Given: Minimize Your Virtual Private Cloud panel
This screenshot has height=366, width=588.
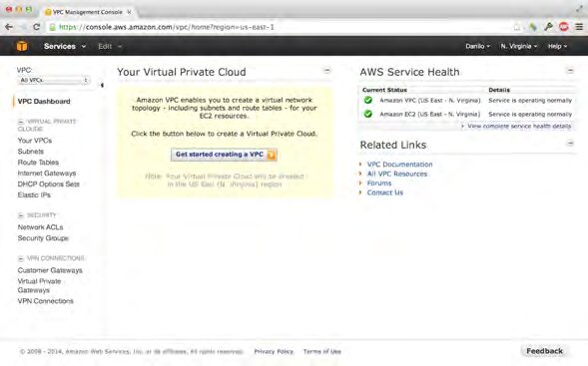Looking at the screenshot, I should 327,71.
